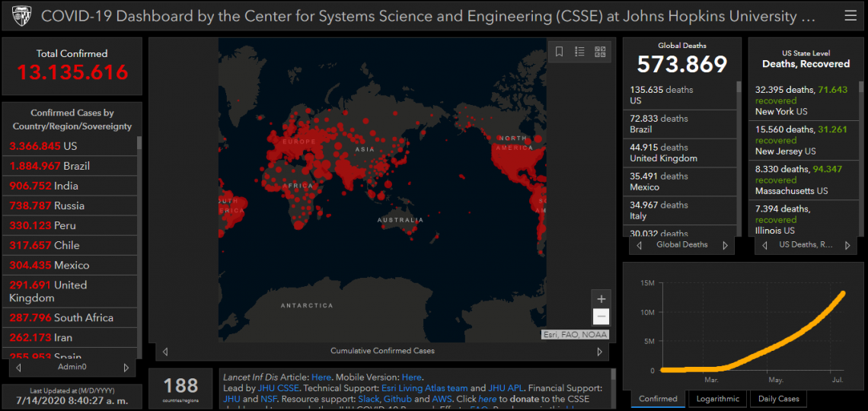Click the Johns Hopkins shield logo

[x=21, y=15]
